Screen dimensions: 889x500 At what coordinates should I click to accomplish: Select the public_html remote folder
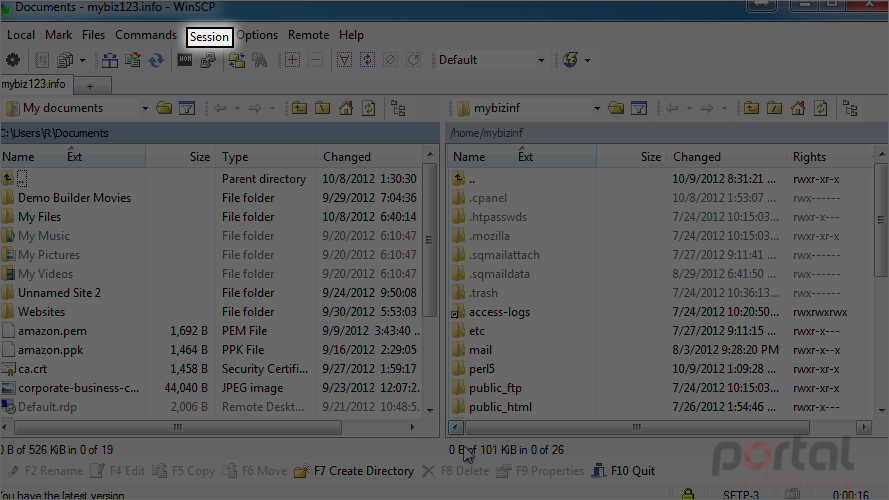(x=500, y=407)
